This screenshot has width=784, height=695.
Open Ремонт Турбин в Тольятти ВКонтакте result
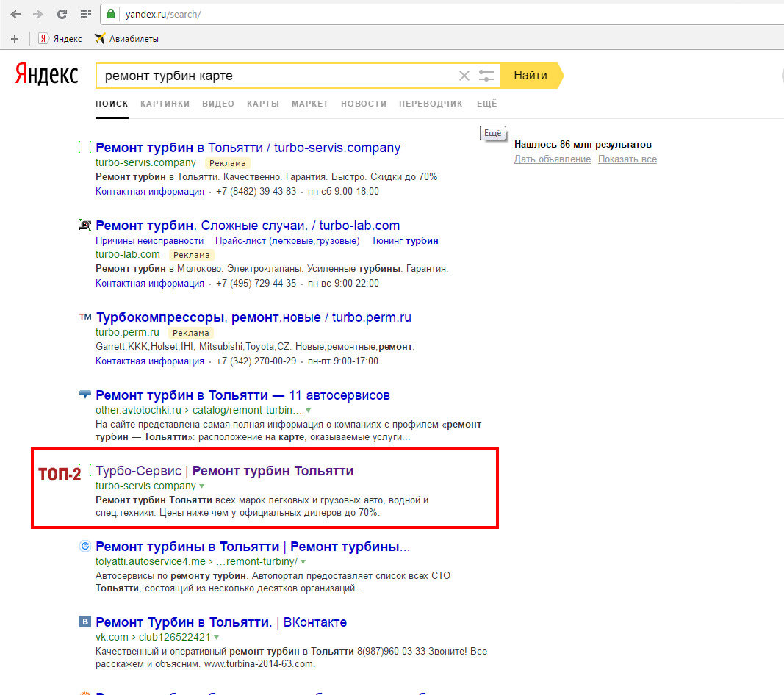point(221,622)
